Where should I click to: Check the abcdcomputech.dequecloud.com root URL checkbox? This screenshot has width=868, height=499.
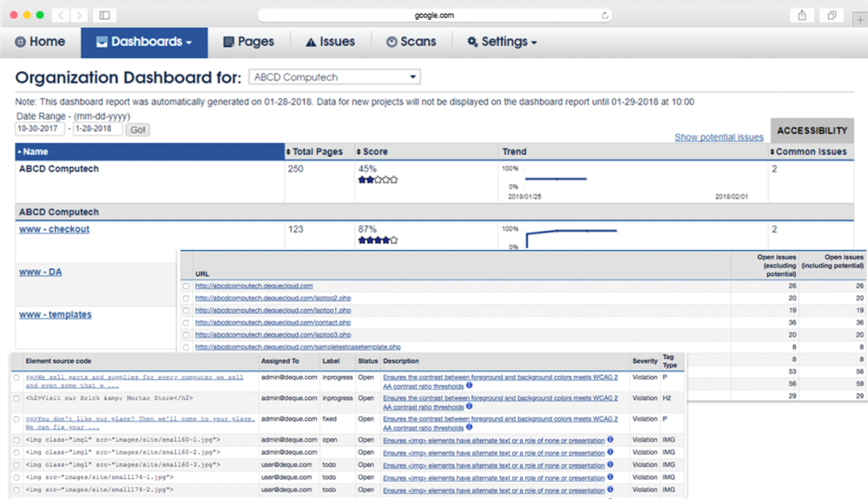(186, 286)
